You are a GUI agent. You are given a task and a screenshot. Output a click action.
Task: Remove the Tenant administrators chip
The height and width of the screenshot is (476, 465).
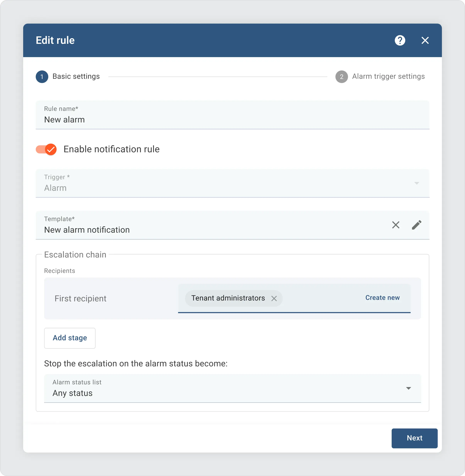274,298
